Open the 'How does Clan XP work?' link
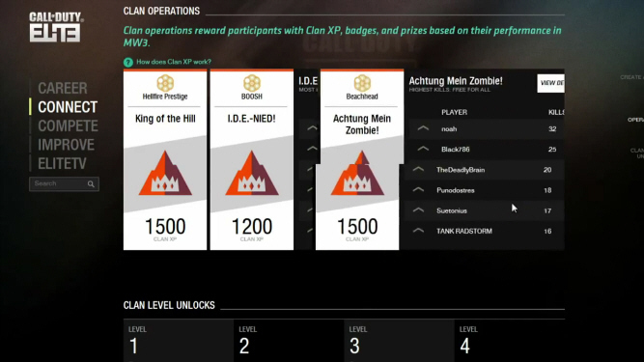This screenshot has width=644, height=362. click(x=174, y=62)
